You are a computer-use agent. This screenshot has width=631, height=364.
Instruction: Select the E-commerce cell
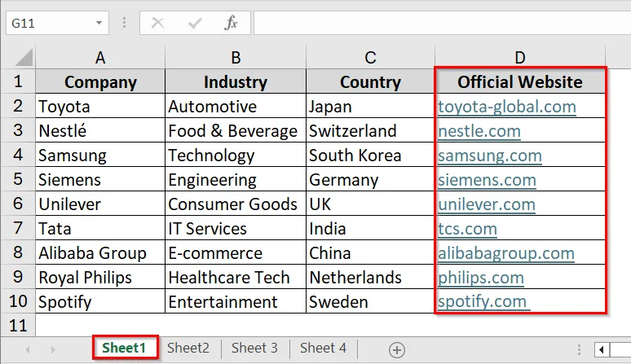(x=236, y=252)
